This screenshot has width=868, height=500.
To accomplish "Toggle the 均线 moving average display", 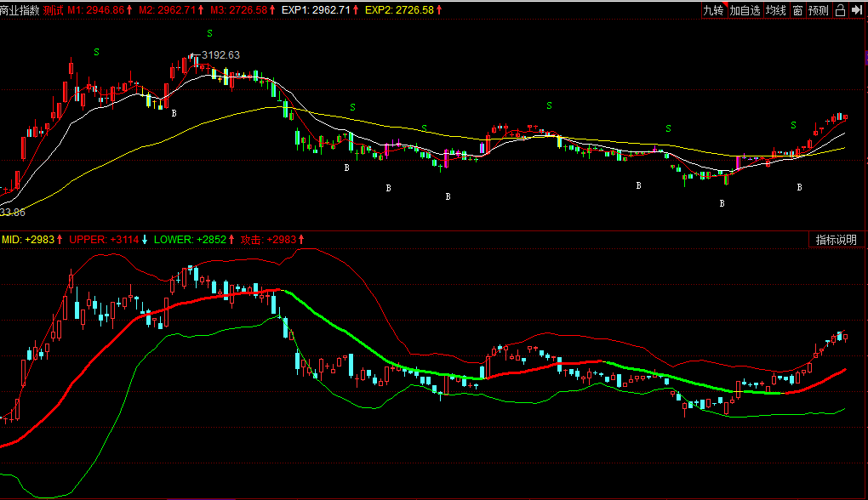I will pos(775,10).
